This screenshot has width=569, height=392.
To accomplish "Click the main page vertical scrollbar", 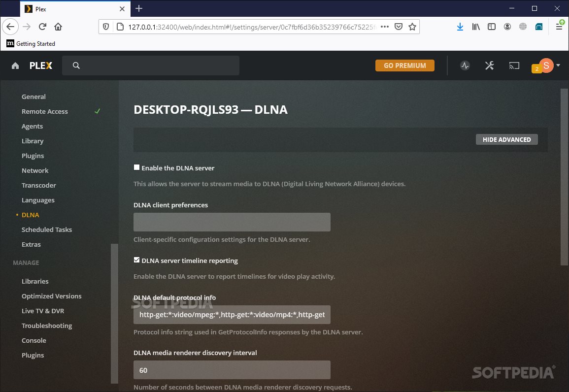I will coord(564,177).
